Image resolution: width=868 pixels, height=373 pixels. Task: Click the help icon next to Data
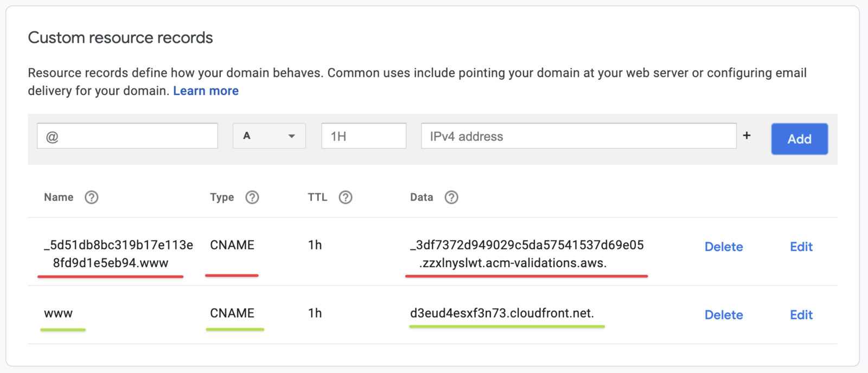[451, 197]
